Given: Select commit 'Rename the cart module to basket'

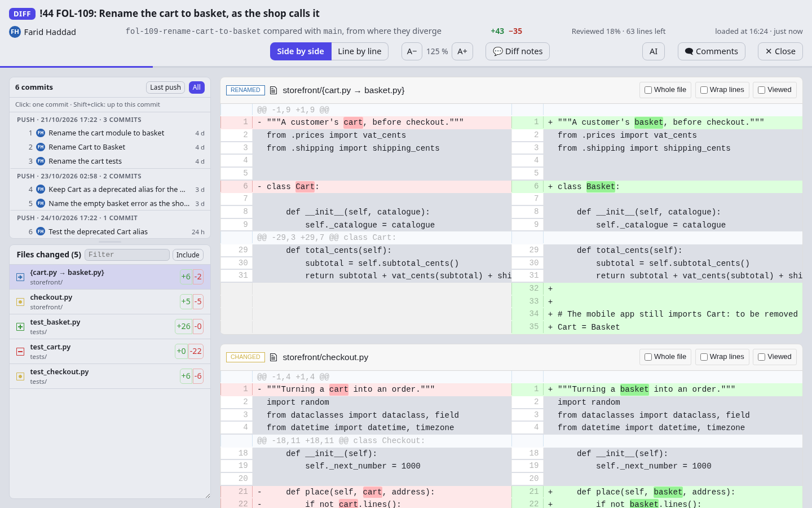Looking at the screenshot, I should point(110,133).
